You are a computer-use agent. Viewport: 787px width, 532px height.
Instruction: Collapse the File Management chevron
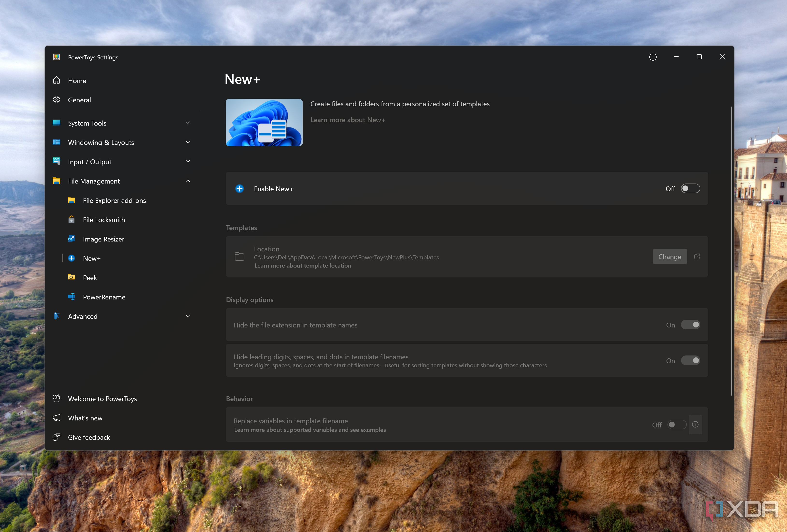pyautogui.click(x=188, y=181)
